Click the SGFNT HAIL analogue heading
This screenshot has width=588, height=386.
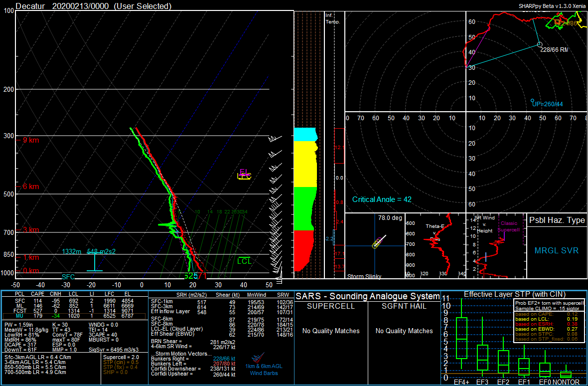pyautogui.click(x=404, y=306)
